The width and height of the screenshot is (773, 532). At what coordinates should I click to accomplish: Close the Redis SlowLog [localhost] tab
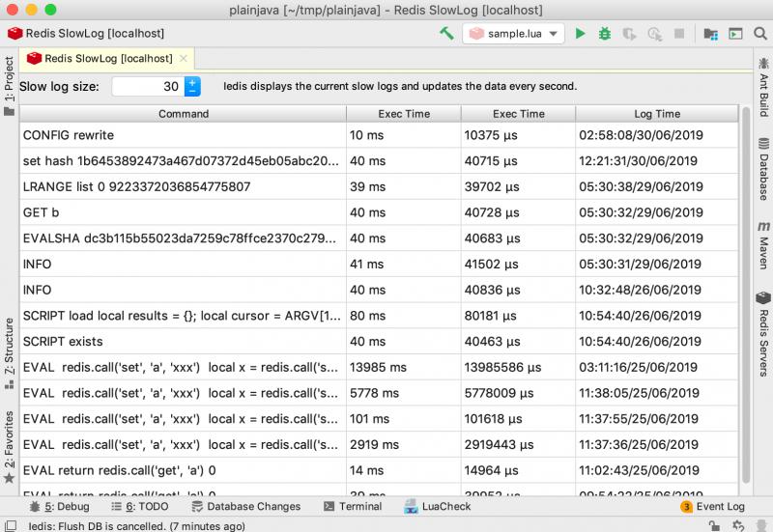click(x=184, y=59)
